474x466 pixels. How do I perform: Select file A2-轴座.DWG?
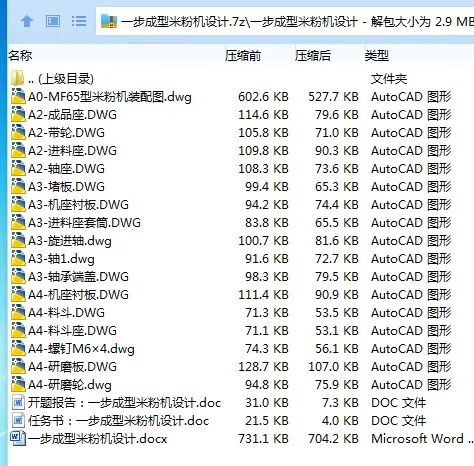[x=66, y=169]
